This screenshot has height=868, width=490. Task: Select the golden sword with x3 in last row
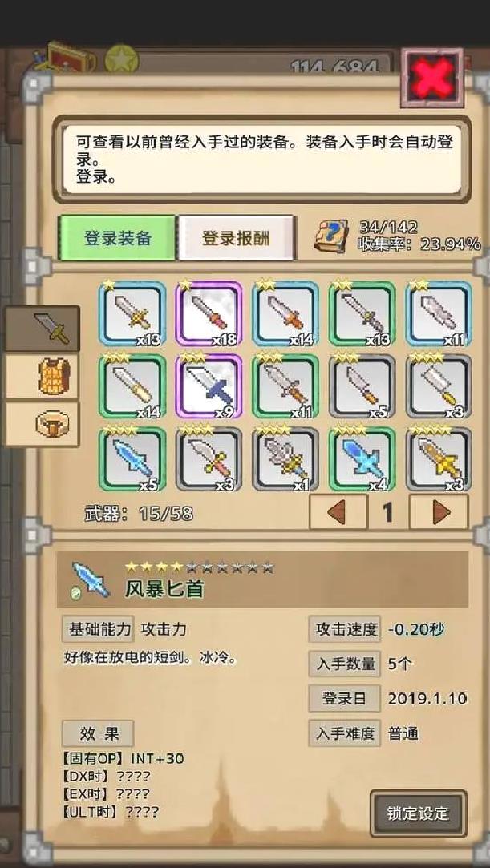pos(439,459)
